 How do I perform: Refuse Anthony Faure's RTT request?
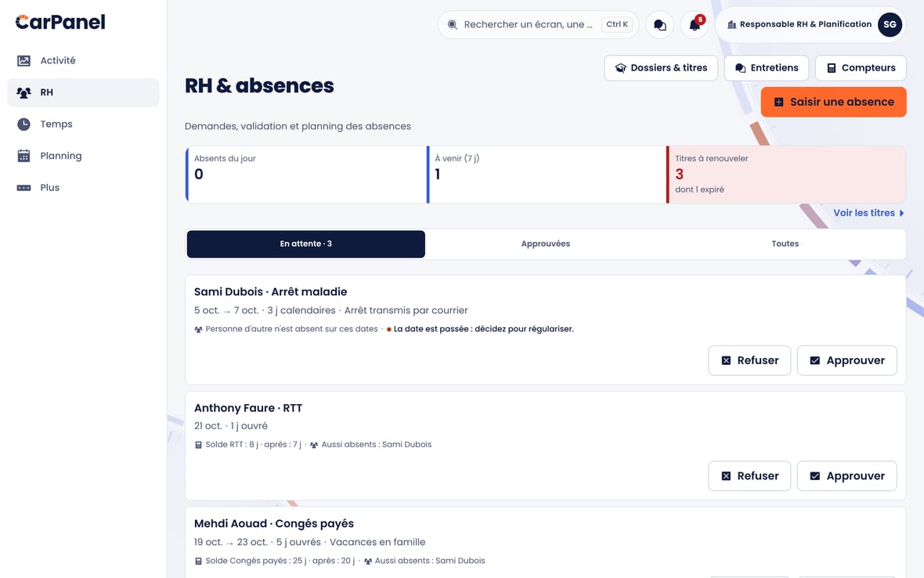tap(749, 476)
